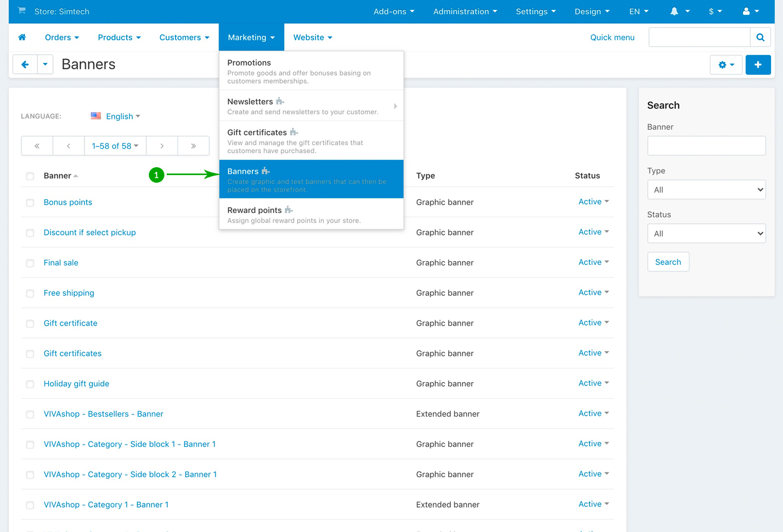The height and width of the screenshot is (532, 783).
Task: Click the blue plus add banner button
Action: tap(757, 65)
